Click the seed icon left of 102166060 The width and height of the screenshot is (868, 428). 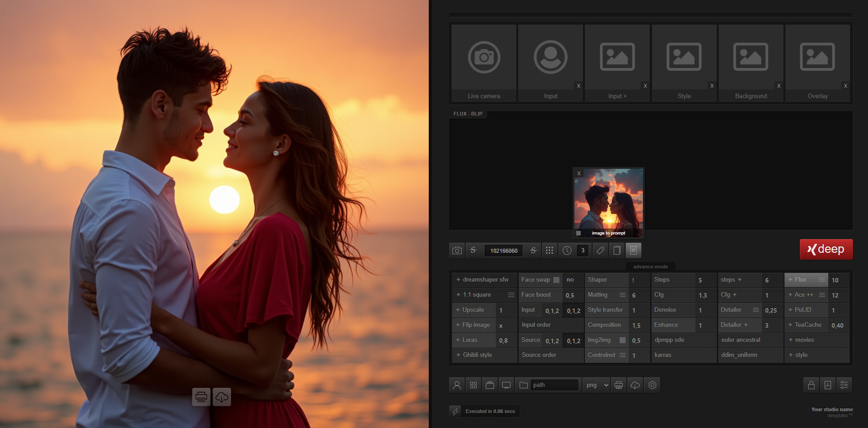(473, 251)
